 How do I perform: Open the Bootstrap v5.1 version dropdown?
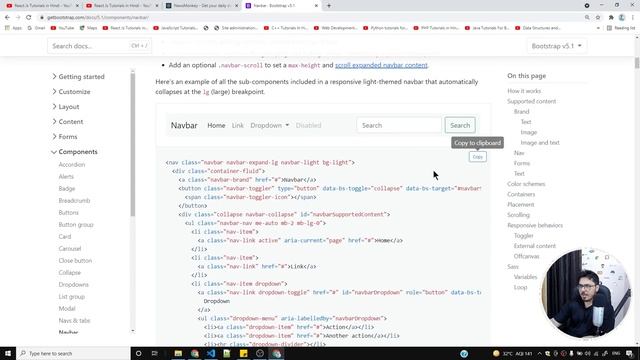coord(556,46)
